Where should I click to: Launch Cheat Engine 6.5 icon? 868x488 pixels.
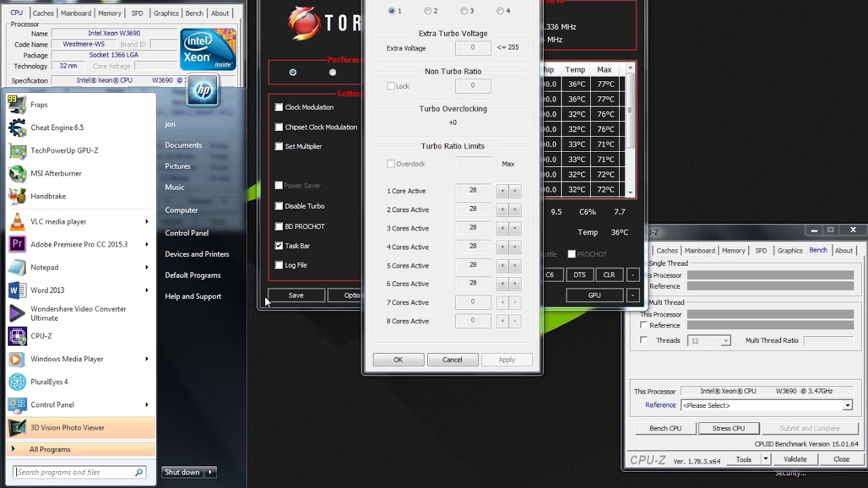17,127
